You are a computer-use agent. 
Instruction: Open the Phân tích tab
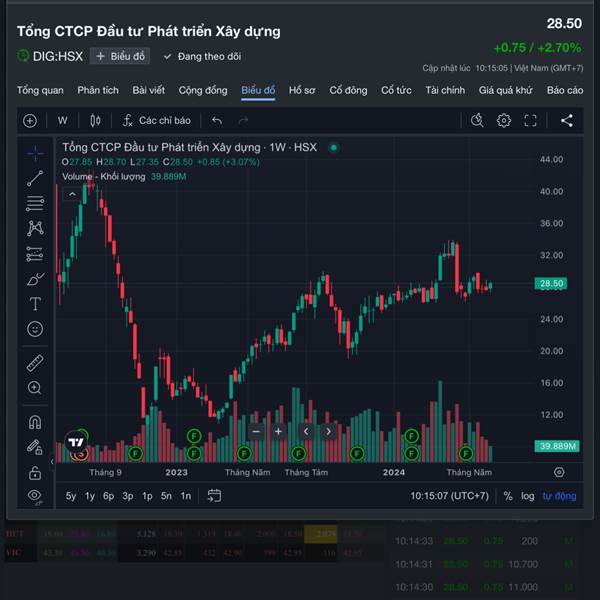point(98,90)
